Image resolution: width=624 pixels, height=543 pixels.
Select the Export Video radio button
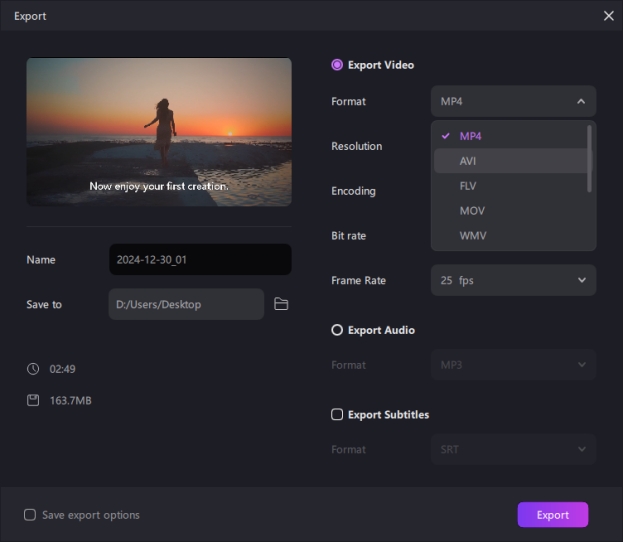tap(337, 65)
